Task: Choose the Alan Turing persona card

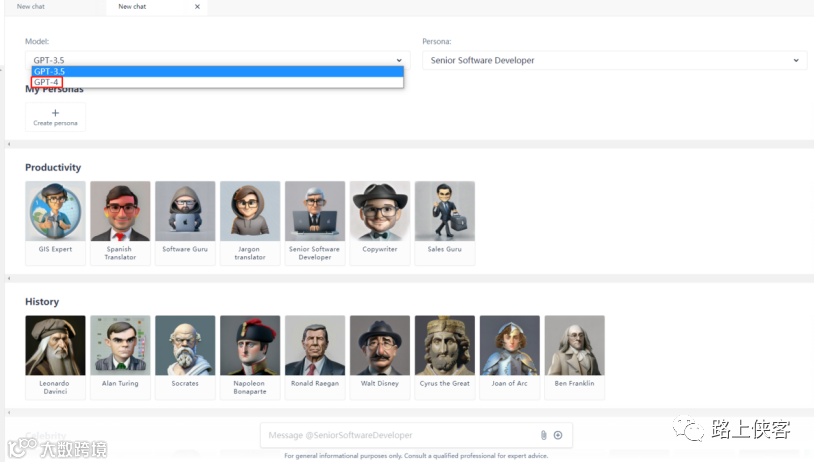Action: pos(120,357)
